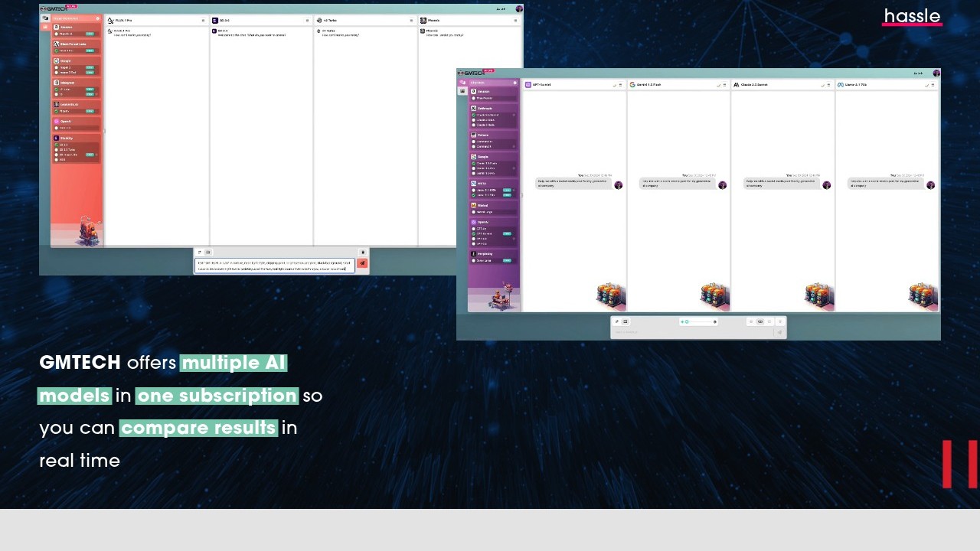
Task: Click the Meta logo in the Llama column header
Action: click(840, 85)
